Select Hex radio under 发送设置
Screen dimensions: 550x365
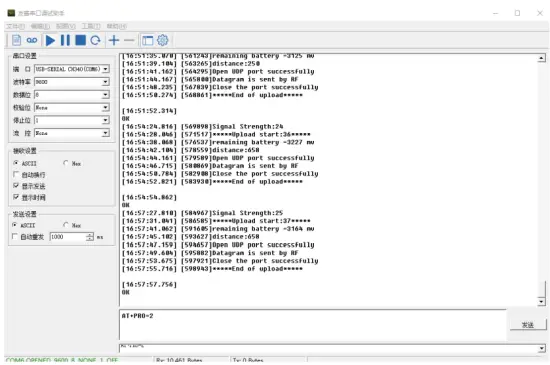pos(66,225)
